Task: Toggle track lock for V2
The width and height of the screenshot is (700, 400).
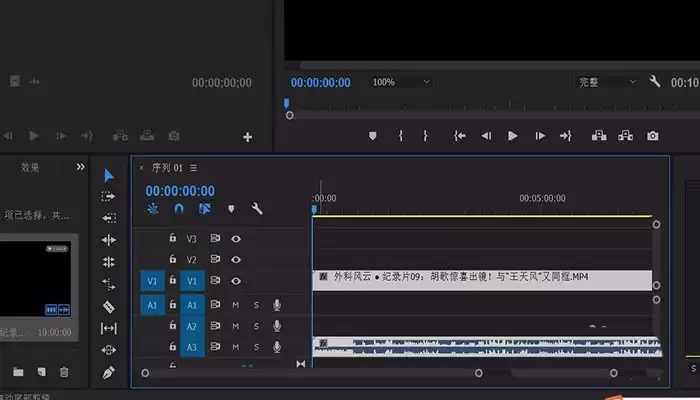Action: click(x=173, y=259)
